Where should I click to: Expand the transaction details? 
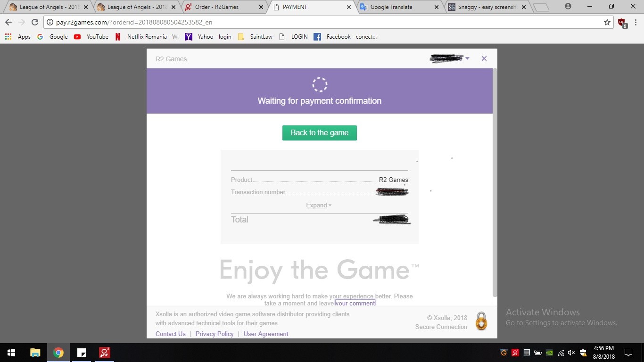coord(318,206)
